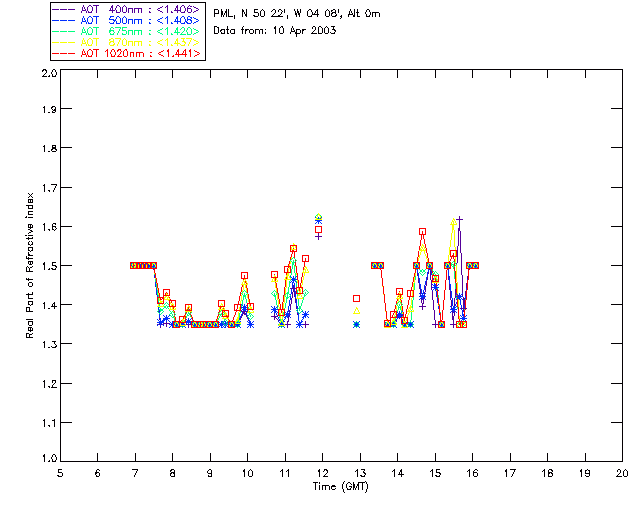Click the isolated yellow triangle marker near 13 GMT

[x=357, y=311]
